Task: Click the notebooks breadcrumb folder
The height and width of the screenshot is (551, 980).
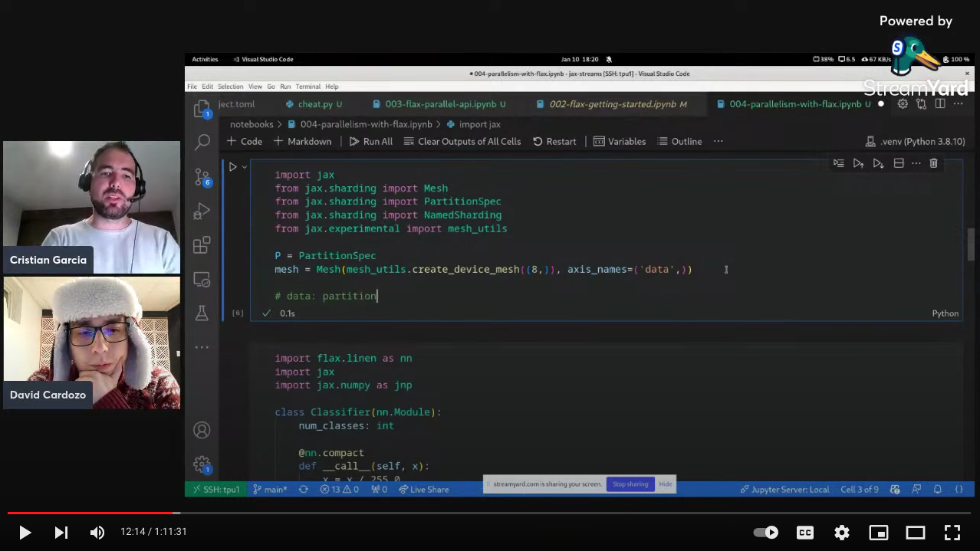Action: click(x=252, y=124)
